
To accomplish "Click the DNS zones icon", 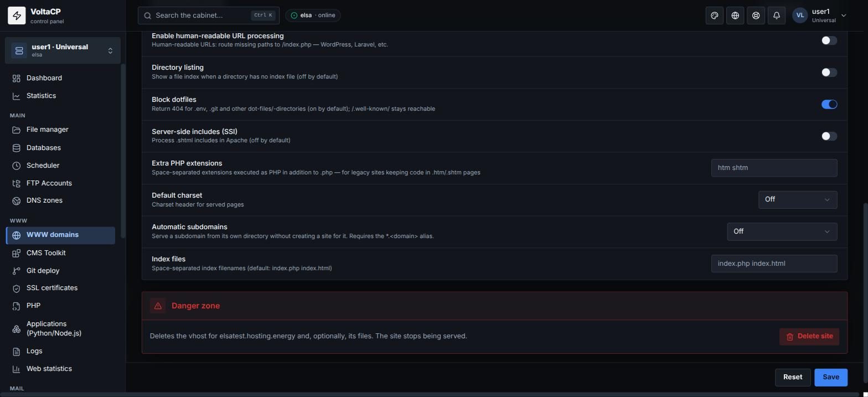I will pos(17,200).
